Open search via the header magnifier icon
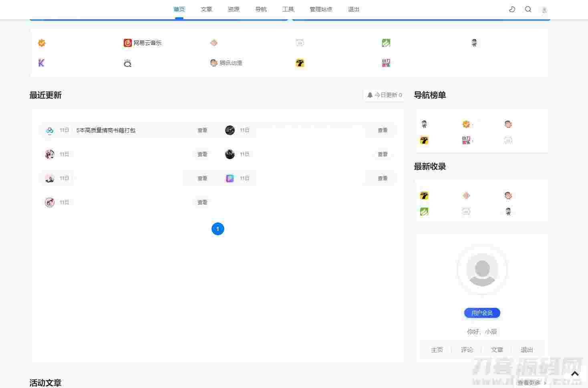This screenshot has width=588, height=388. coord(528,9)
